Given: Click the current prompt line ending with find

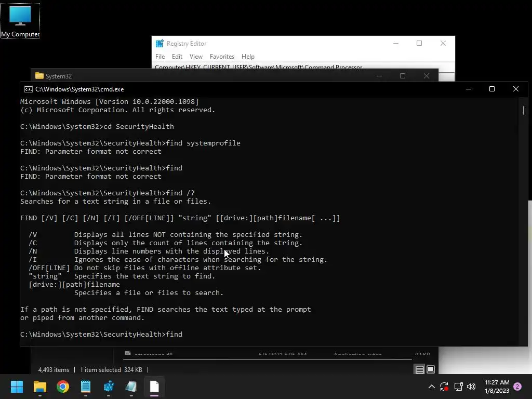Looking at the screenshot, I should (x=101, y=335).
